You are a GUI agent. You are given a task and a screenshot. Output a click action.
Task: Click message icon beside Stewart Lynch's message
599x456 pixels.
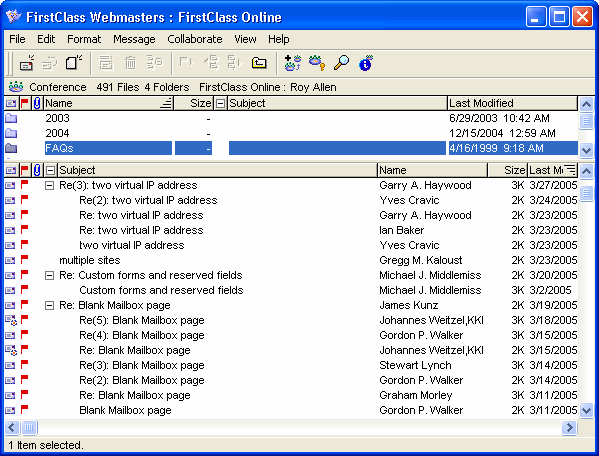point(10,365)
